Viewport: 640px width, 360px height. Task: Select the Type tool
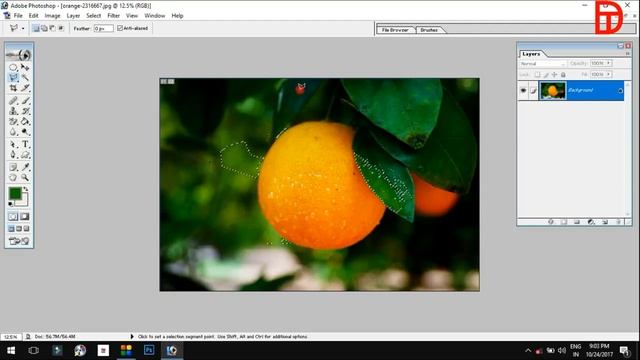[25, 144]
